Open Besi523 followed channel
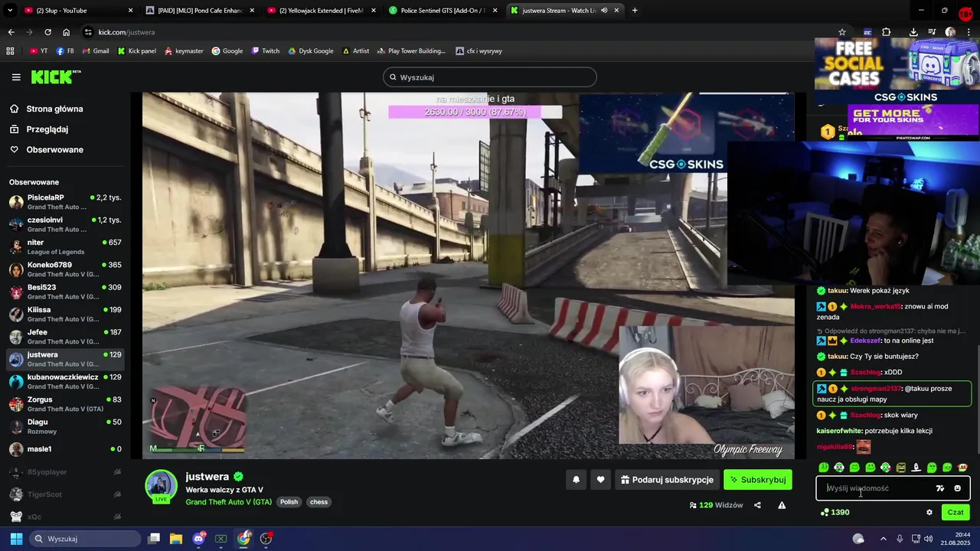This screenshot has width=980, height=551. [x=65, y=292]
